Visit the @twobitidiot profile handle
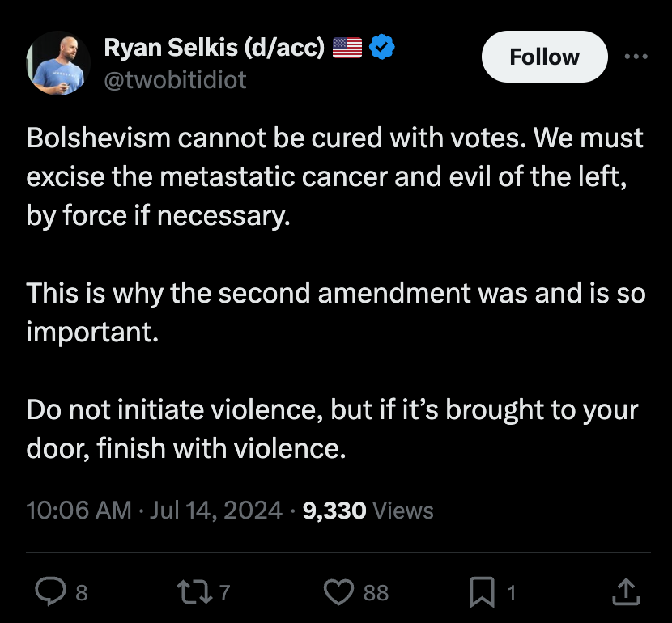The height and width of the screenshot is (623, 672). (177, 79)
